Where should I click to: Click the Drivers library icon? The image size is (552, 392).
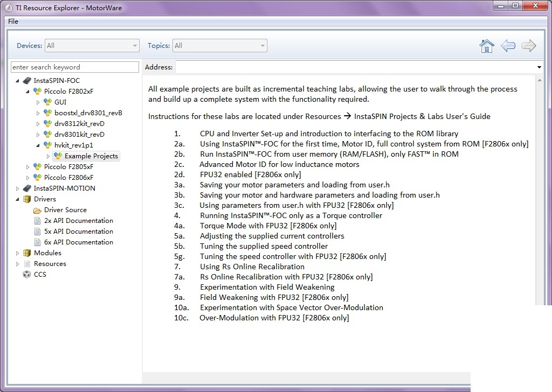27,199
